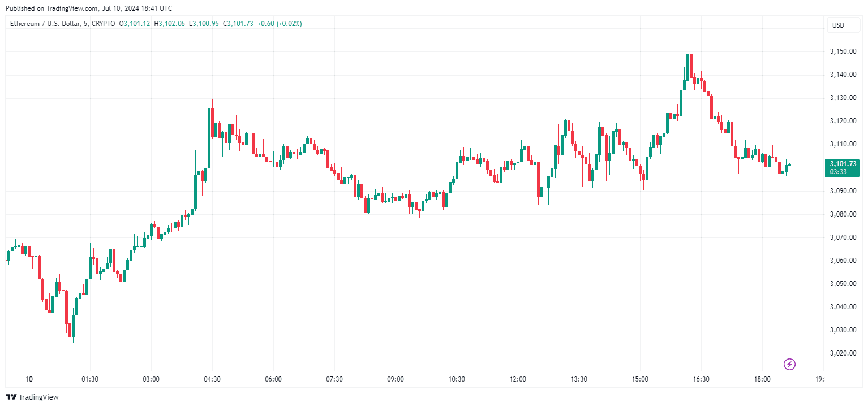Viewport: 868px width, 407px height.
Task: Click the open value O3,101.12
Action: 135,24
